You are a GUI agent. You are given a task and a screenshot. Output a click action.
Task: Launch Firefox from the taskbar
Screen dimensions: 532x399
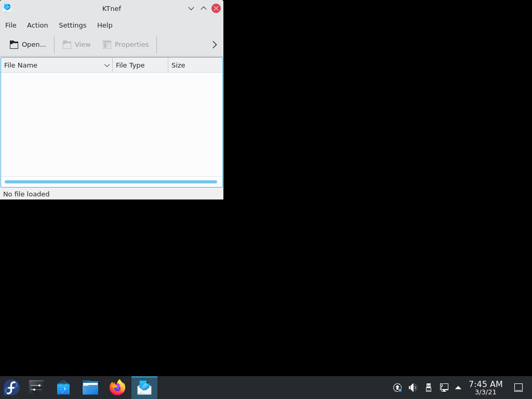117,388
